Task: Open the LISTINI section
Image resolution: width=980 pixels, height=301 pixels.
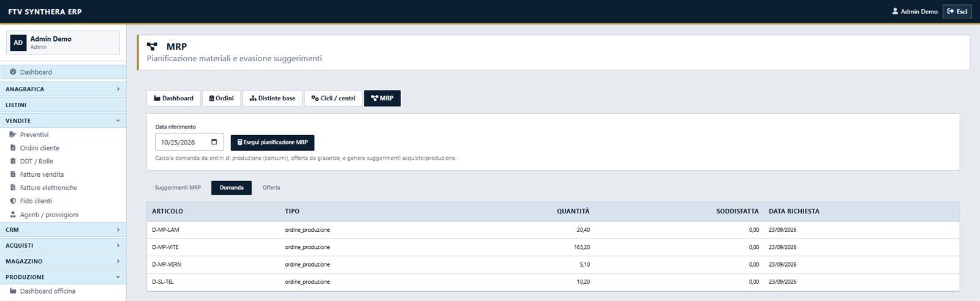Action: pyautogui.click(x=63, y=105)
